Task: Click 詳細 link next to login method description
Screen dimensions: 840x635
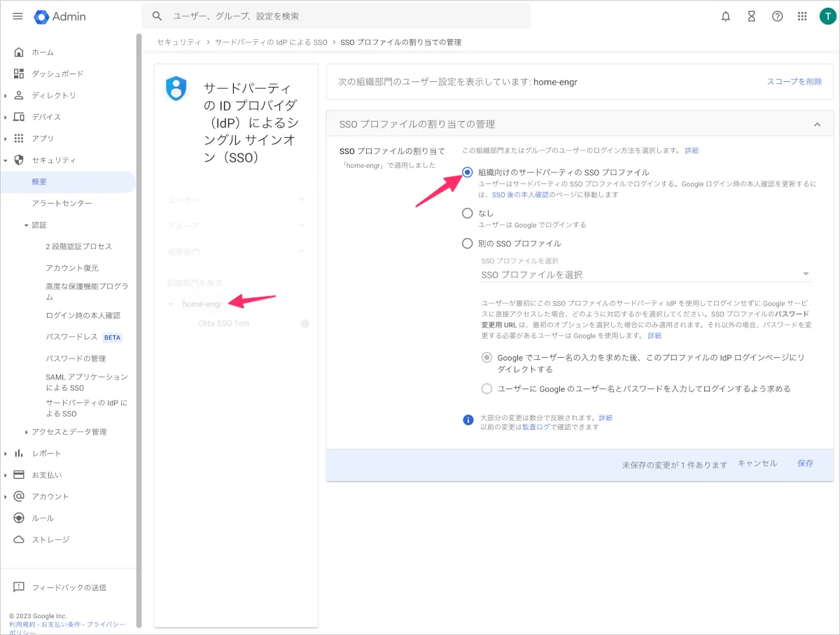Action: tap(692, 151)
